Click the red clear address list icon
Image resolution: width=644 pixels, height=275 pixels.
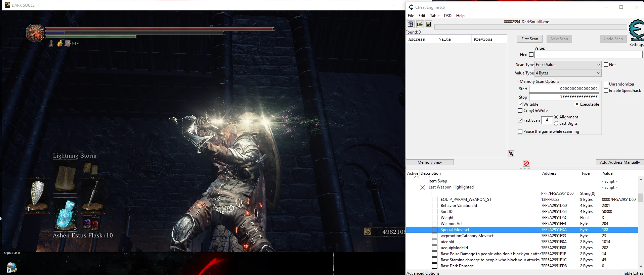pyautogui.click(x=526, y=163)
